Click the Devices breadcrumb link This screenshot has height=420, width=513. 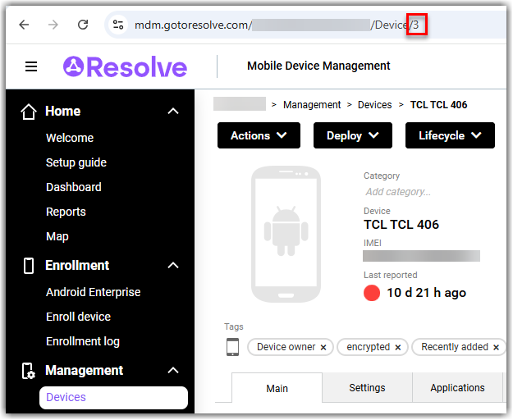374,105
